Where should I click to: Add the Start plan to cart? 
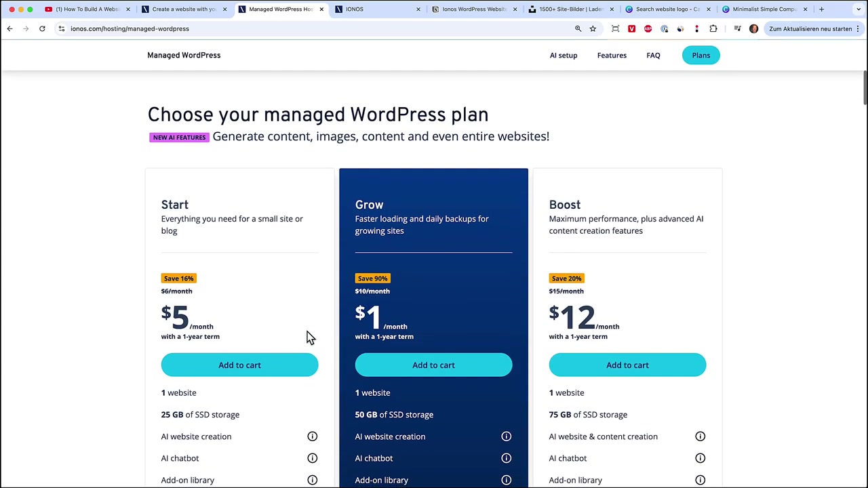pos(239,365)
